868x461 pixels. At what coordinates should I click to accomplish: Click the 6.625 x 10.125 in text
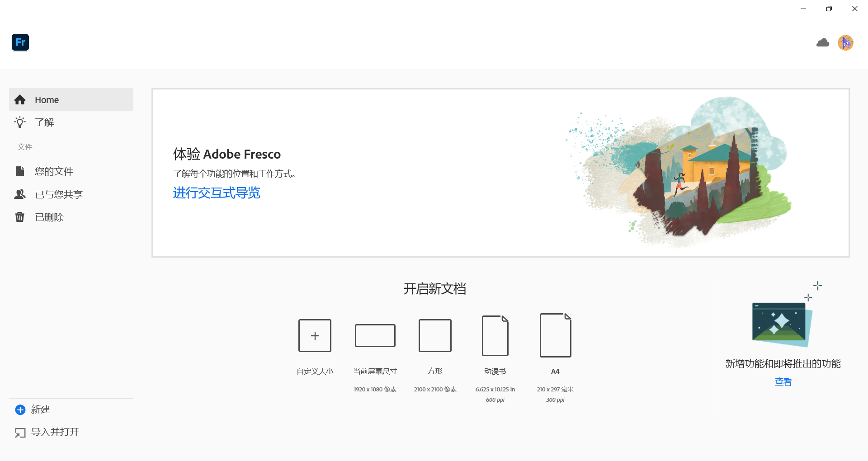click(495, 389)
